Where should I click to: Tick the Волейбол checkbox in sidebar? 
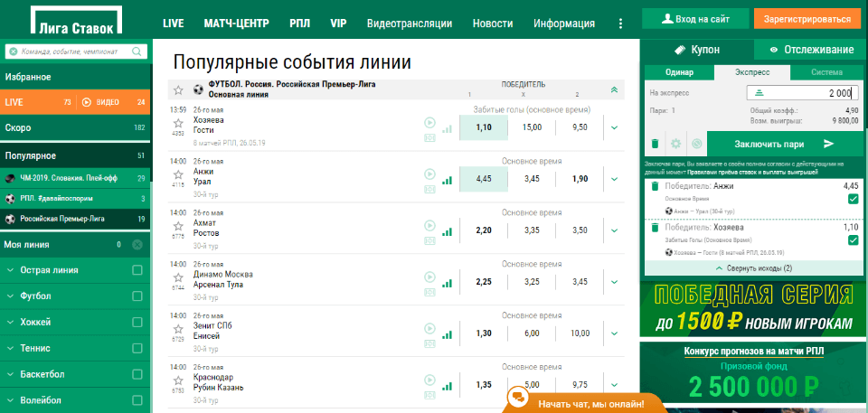point(137,400)
